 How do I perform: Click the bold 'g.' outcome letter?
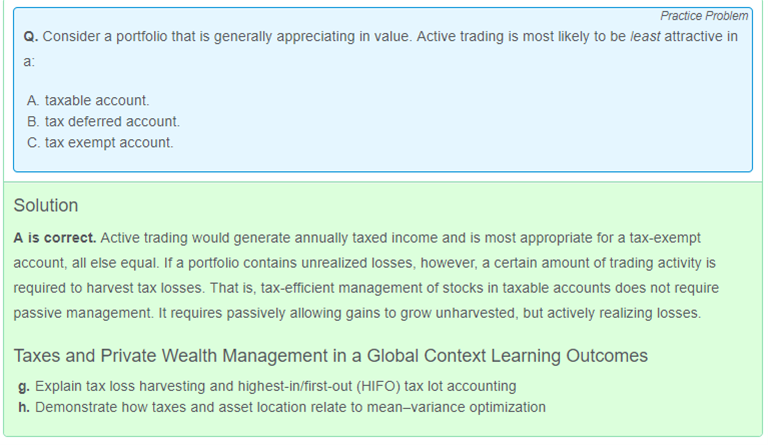(24, 386)
